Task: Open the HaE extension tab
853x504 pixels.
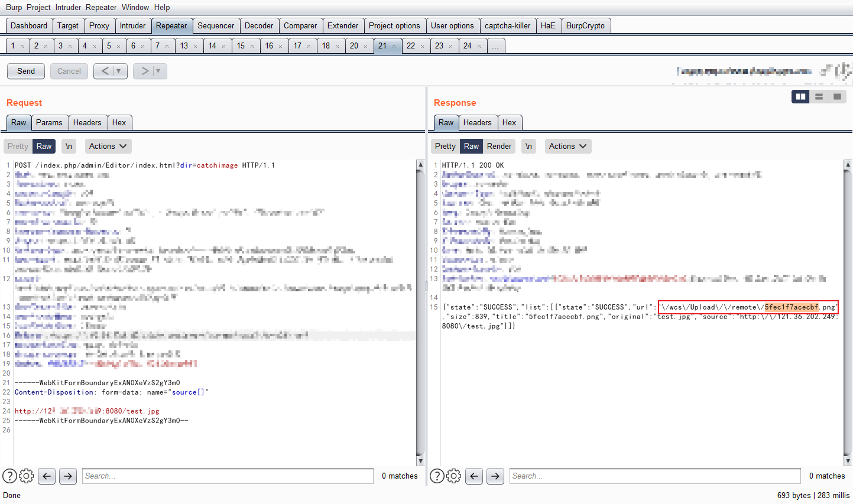Action: click(548, 25)
